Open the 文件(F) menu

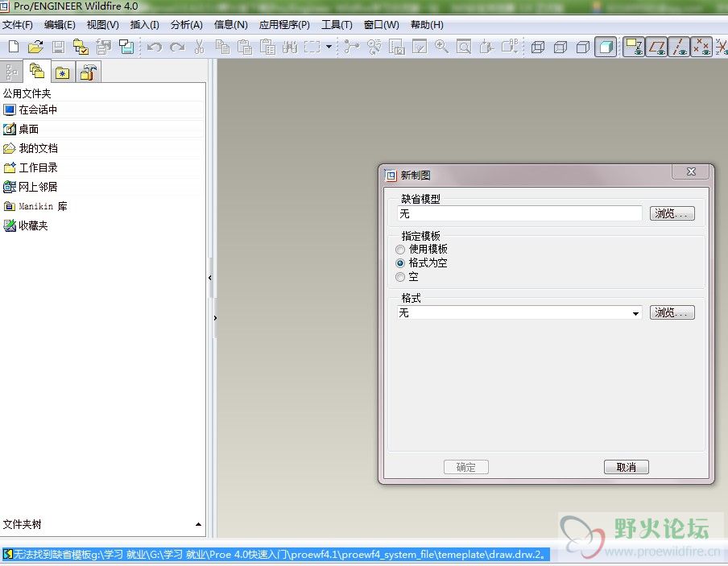(x=18, y=25)
